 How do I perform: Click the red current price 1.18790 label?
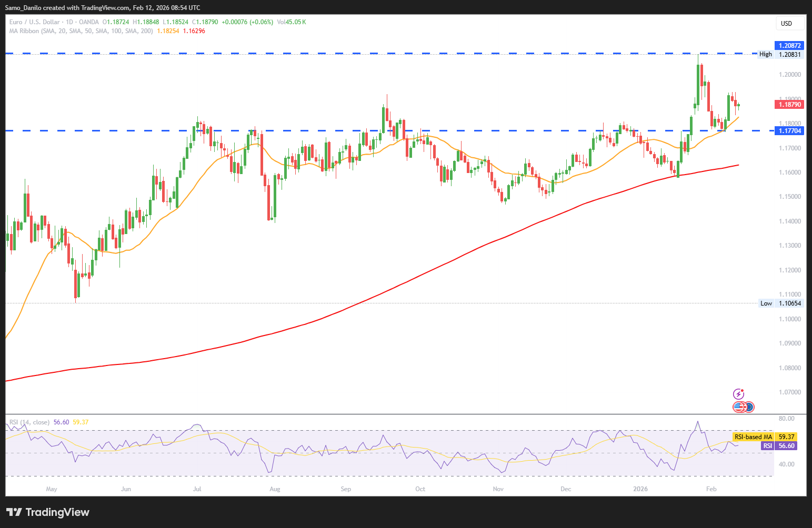[789, 105]
